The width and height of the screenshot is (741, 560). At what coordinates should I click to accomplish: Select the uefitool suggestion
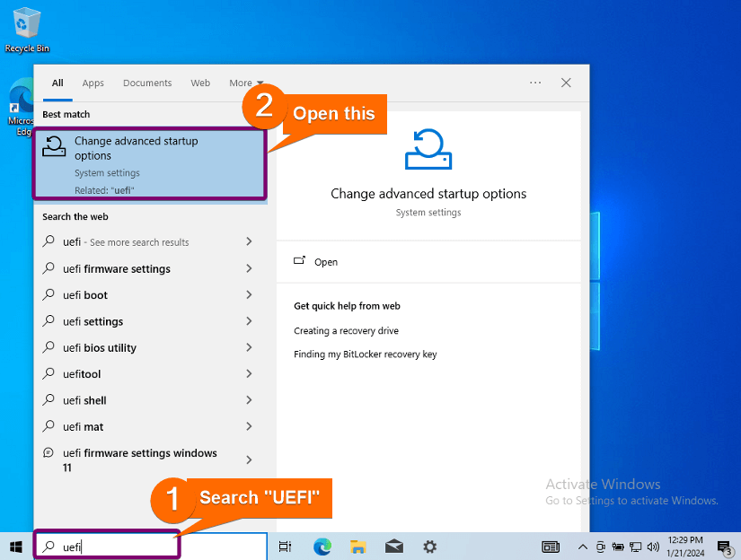click(150, 374)
